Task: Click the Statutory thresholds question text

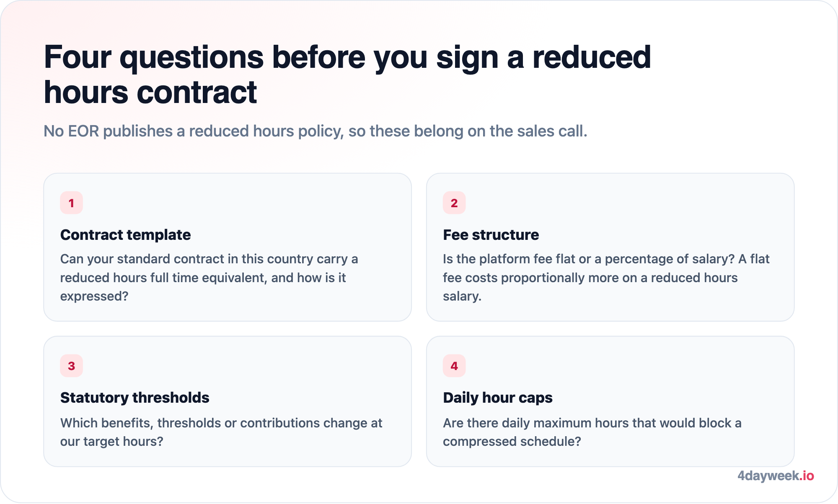Action: click(x=221, y=432)
